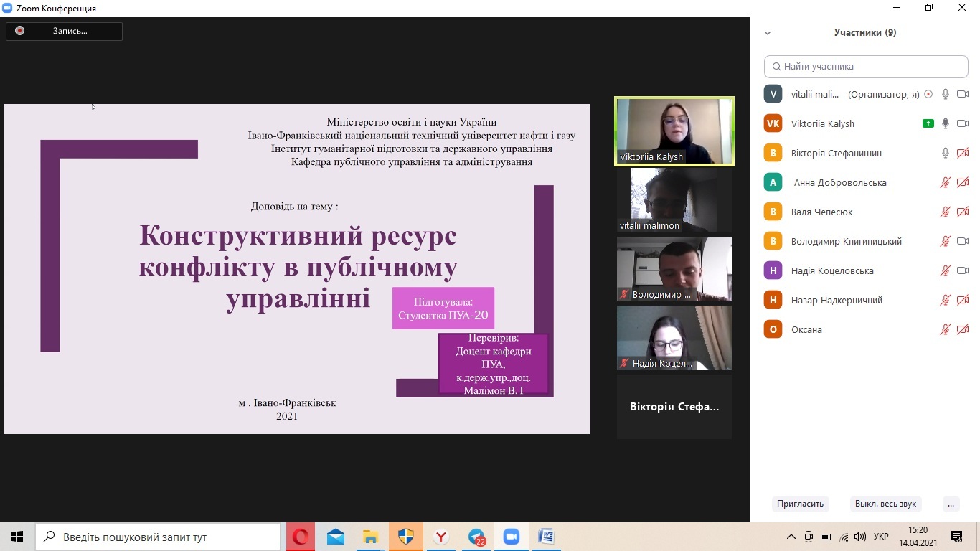Viewport: 980px width, 551px height.
Task: Click the muted mic icon for Володимир Книгиницький
Action: [946, 241]
